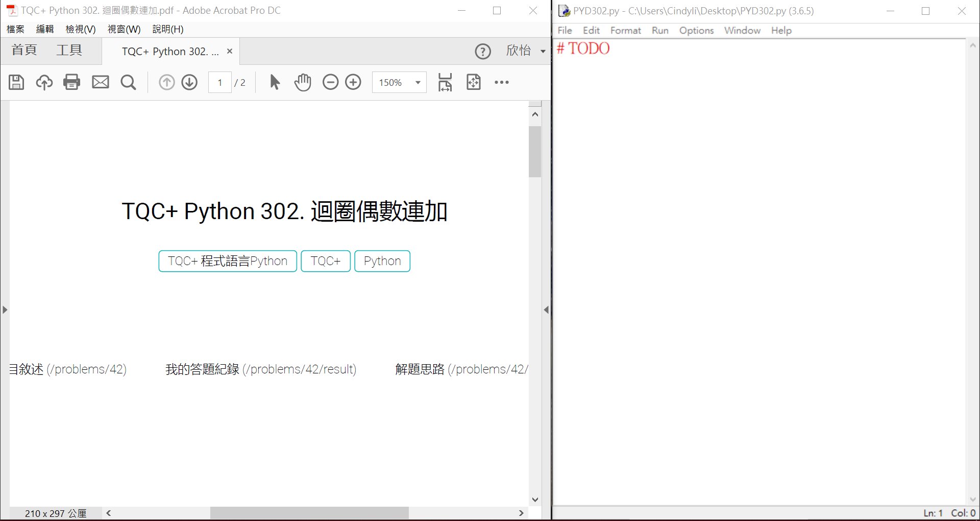Open the 檔案 menu in Acrobat
The image size is (980, 521).
[x=15, y=29]
